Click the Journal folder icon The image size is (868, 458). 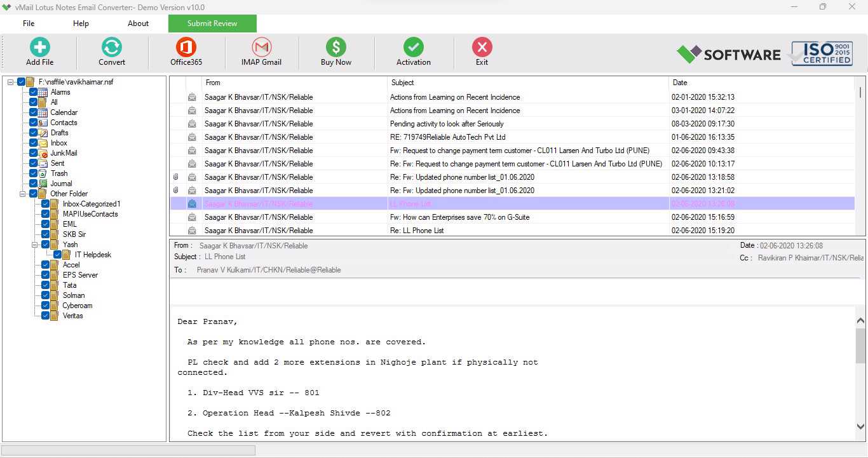coord(43,184)
